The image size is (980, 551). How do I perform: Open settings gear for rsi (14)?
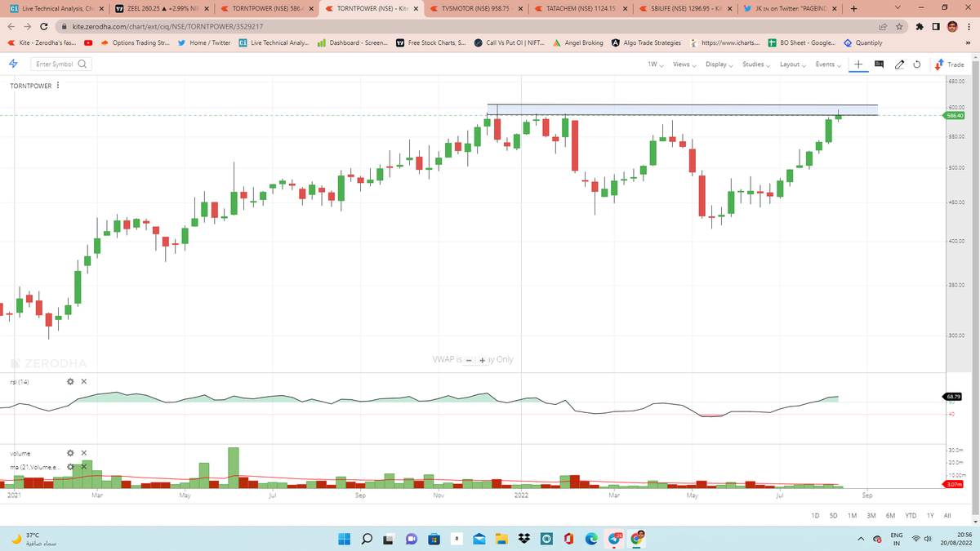tap(70, 381)
